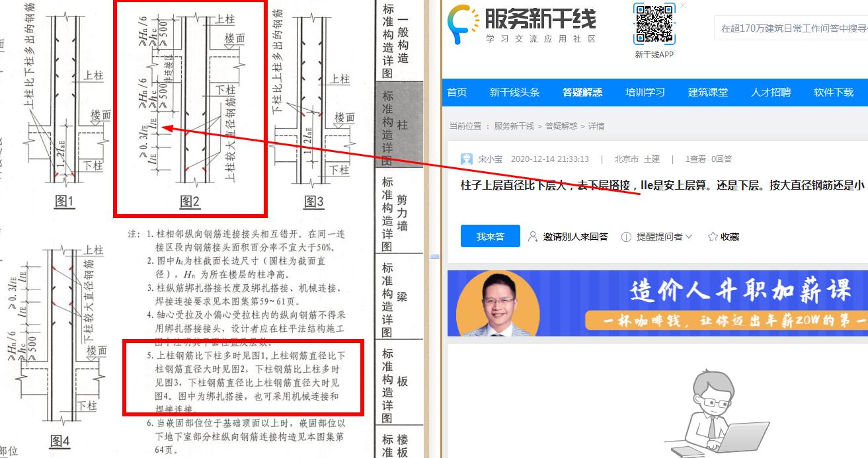
Task: Open the 造价人升职加薪课 banner ad
Action: point(658,303)
